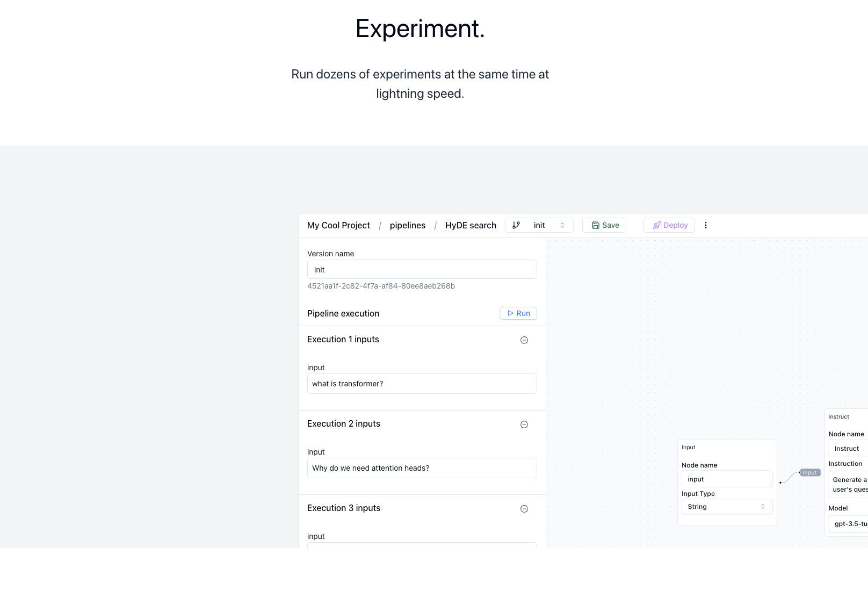
Task: Navigate to My Cool Project breadcrumb
Action: [x=338, y=225]
